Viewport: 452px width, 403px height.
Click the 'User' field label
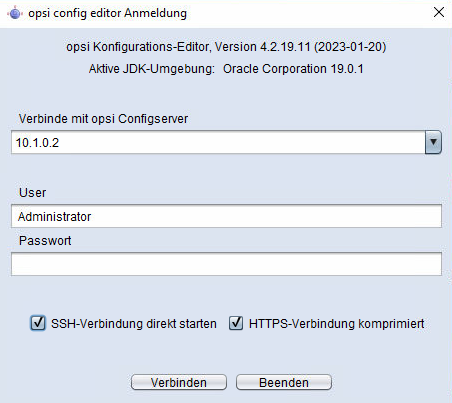point(32,193)
